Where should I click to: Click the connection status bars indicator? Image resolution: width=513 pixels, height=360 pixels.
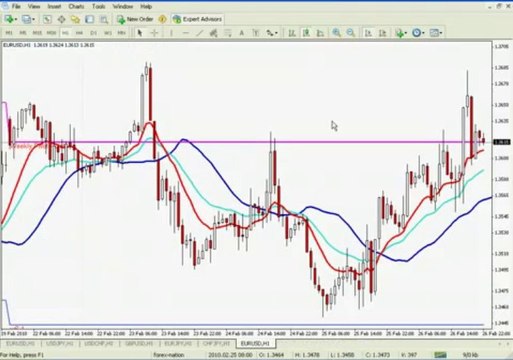tap(440, 355)
